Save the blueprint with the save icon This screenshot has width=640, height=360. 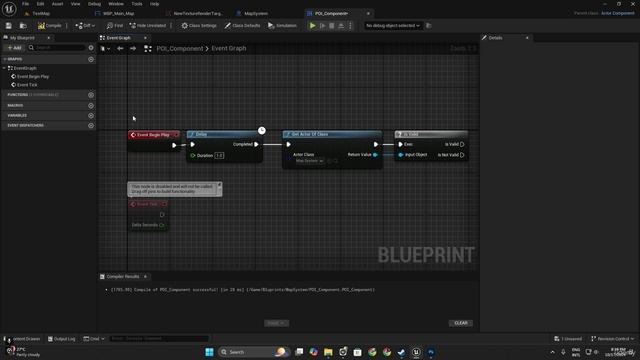pos(9,26)
